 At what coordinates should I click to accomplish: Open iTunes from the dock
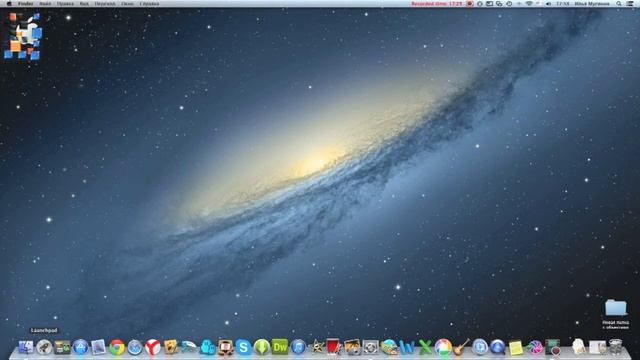298,347
